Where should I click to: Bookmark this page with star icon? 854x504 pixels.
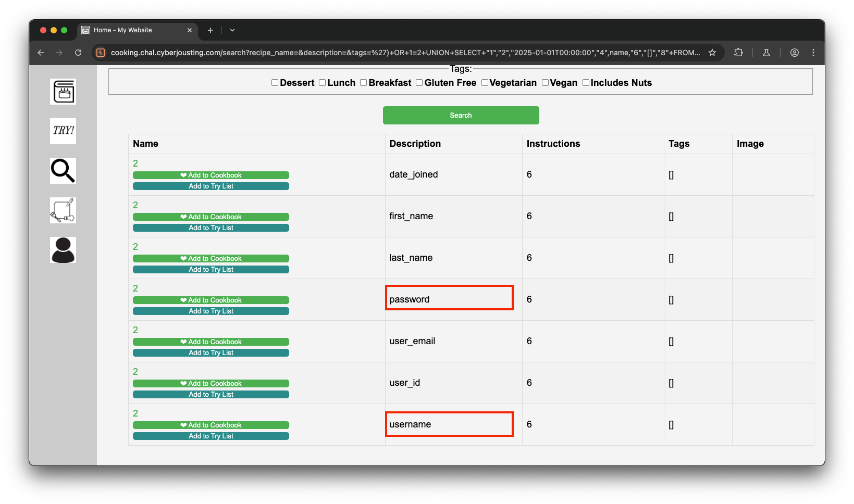click(x=712, y=53)
